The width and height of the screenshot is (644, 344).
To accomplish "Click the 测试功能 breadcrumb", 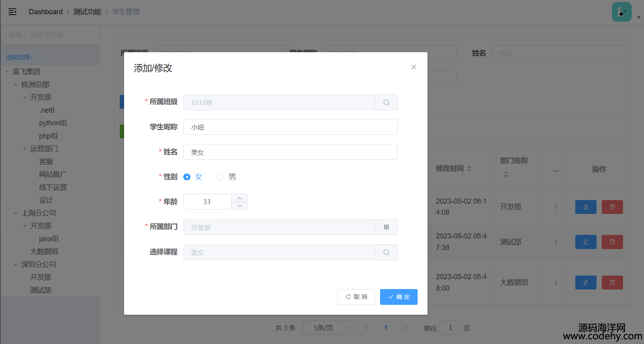I will coord(87,12).
